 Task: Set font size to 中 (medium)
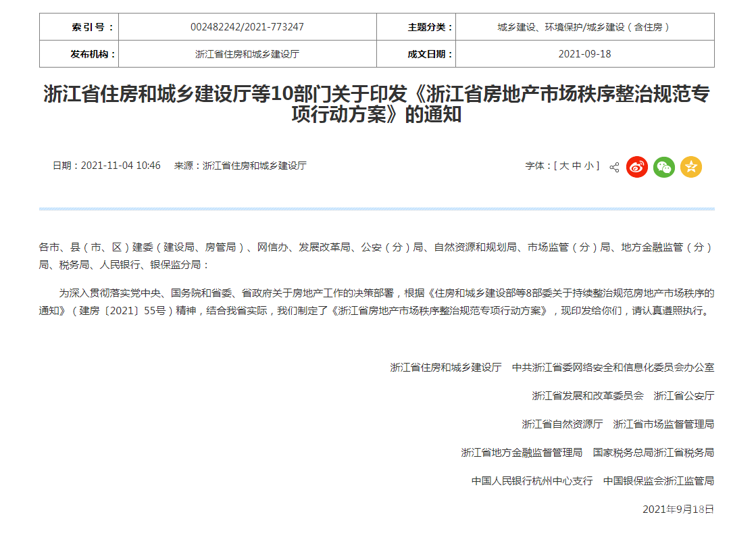pyautogui.click(x=576, y=166)
